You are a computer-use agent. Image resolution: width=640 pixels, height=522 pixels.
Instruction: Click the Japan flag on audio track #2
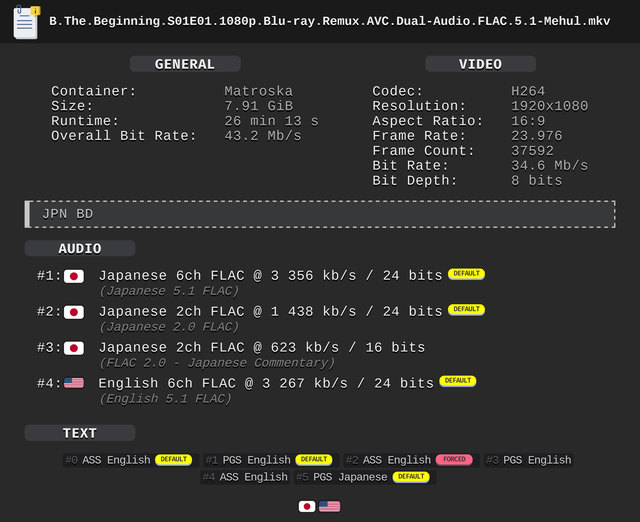click(x=74, y=312)
